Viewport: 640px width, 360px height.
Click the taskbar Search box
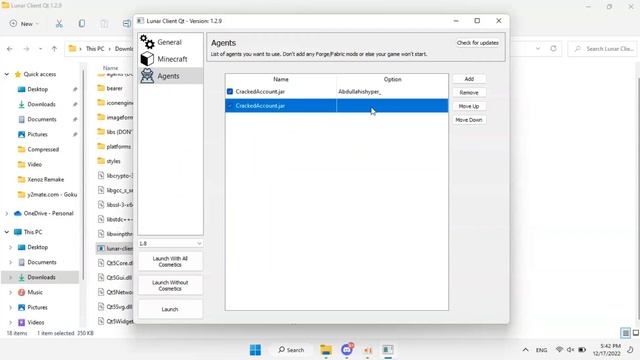tap(291, 350)
